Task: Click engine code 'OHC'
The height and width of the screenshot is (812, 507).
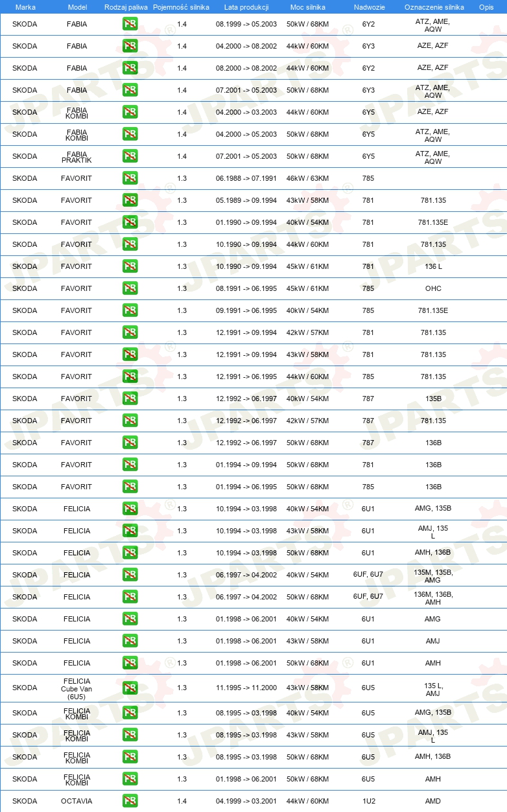Action: coord(433,288)
